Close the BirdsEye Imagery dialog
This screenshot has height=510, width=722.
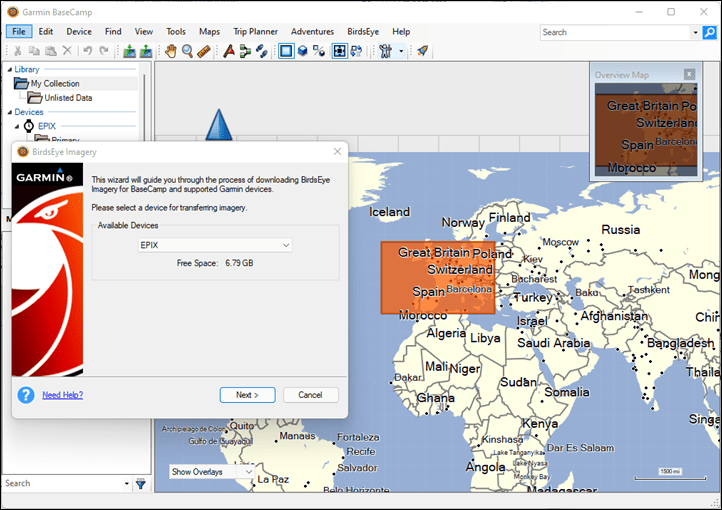[x=338, y=151]
